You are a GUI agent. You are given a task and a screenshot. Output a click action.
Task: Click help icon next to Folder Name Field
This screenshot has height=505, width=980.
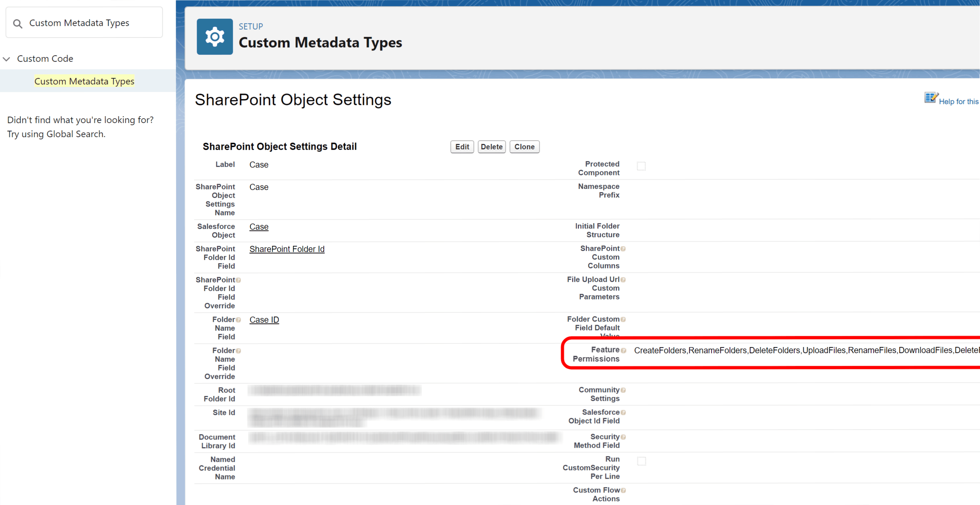[x=239, y=320]
